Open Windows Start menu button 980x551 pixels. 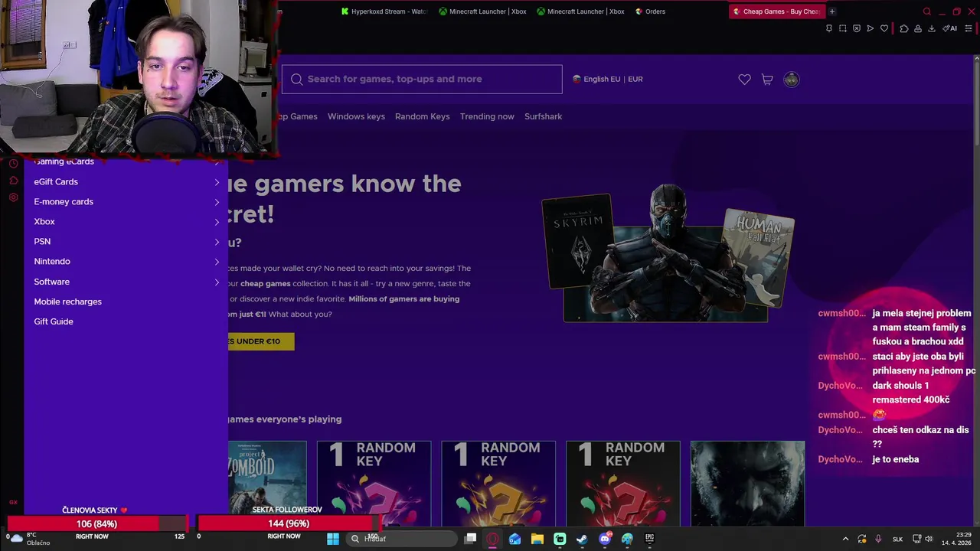(x=333, y=539)
